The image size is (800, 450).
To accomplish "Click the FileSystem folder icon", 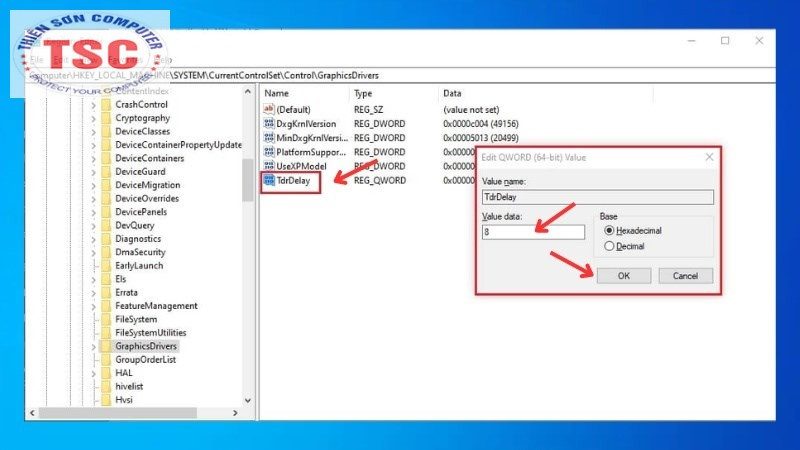I will (x=106, y=319).
